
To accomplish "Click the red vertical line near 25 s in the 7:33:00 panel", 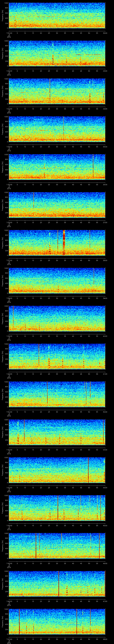I will pos(50,90).
